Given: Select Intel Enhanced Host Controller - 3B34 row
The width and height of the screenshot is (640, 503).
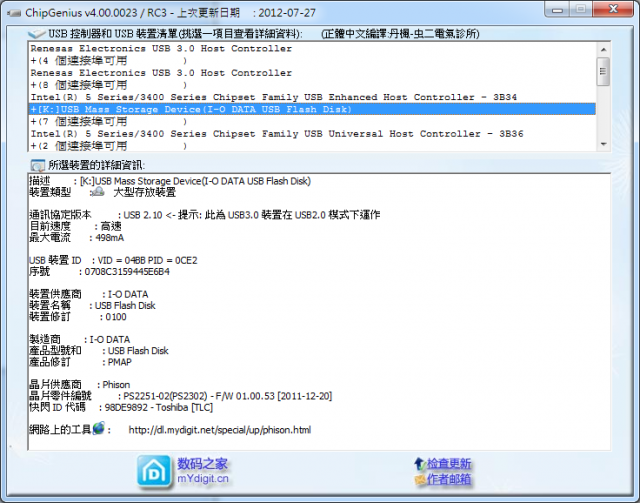Looking at the screenshot, I should click(x=312, y=97).
